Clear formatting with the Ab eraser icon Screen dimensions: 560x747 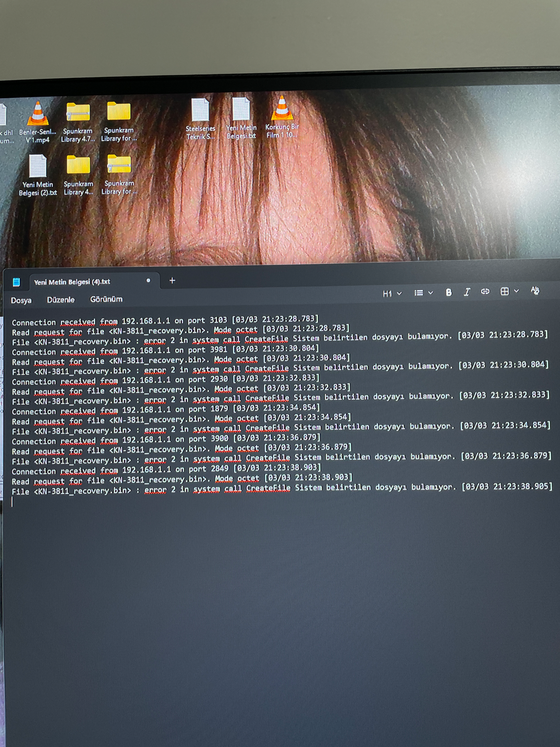[535, 290]
